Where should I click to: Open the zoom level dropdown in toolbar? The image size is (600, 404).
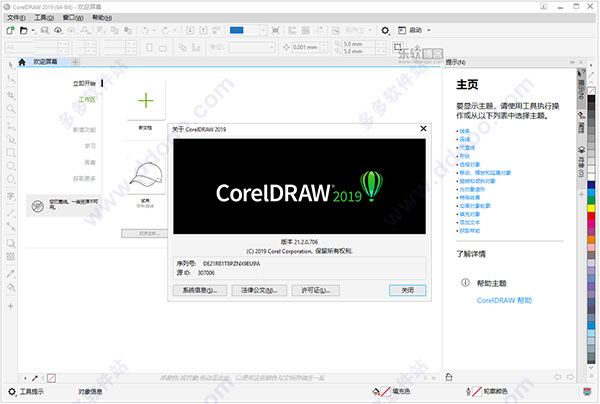(263, 30)
